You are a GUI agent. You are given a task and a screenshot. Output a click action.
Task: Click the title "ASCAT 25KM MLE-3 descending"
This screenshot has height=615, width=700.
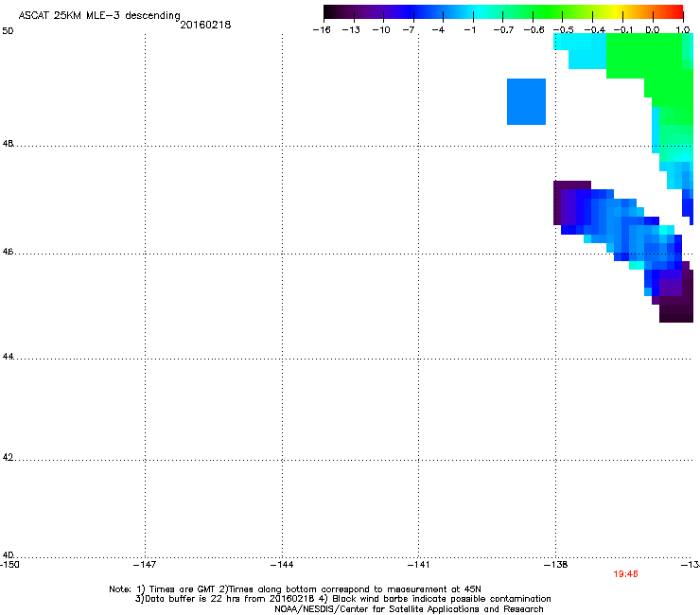(x=99, y=15)
